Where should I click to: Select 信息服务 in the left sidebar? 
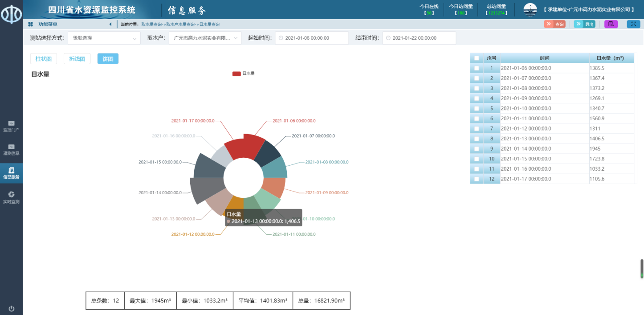11,173
